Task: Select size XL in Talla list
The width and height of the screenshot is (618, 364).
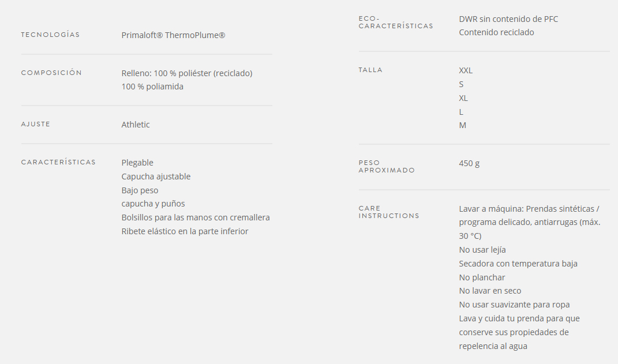Action: coord(463,98)
